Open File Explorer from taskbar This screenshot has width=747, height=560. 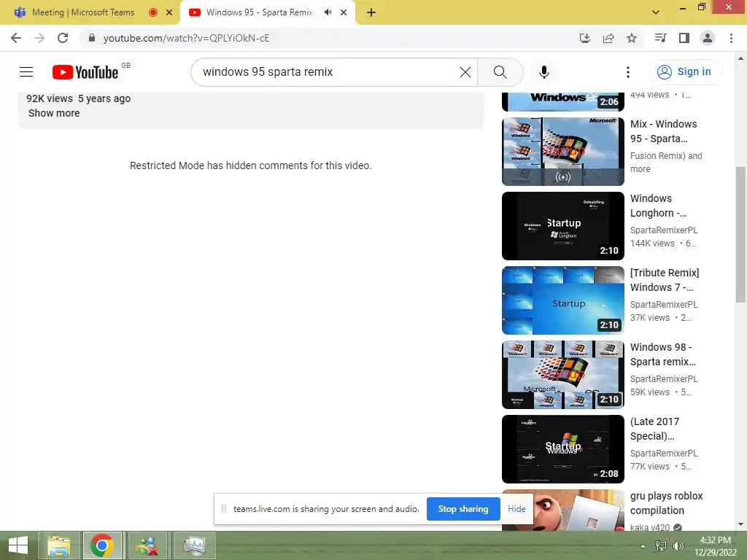[x=58, y=545]
